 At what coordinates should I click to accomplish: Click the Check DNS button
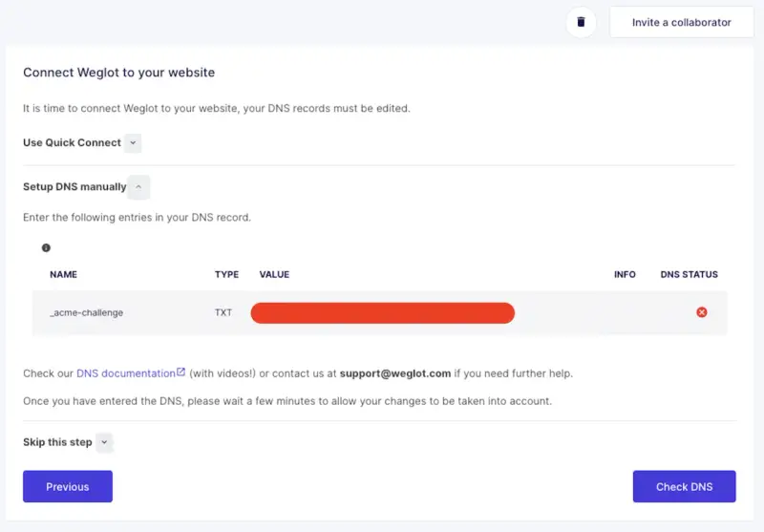pyautogui.click(x=684, y=486)
